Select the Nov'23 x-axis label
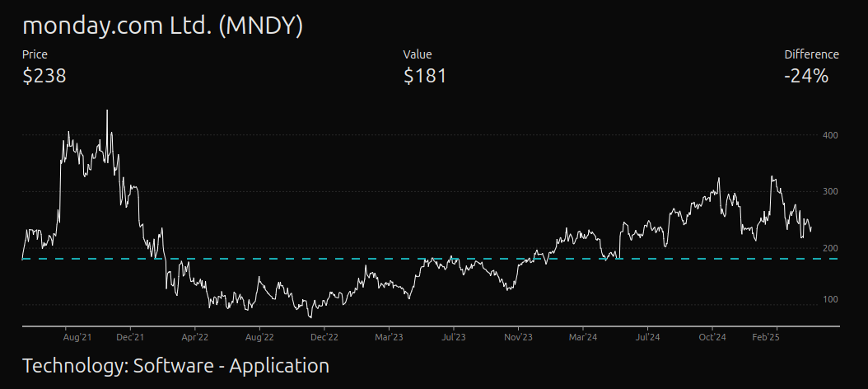 pos(519,336)
